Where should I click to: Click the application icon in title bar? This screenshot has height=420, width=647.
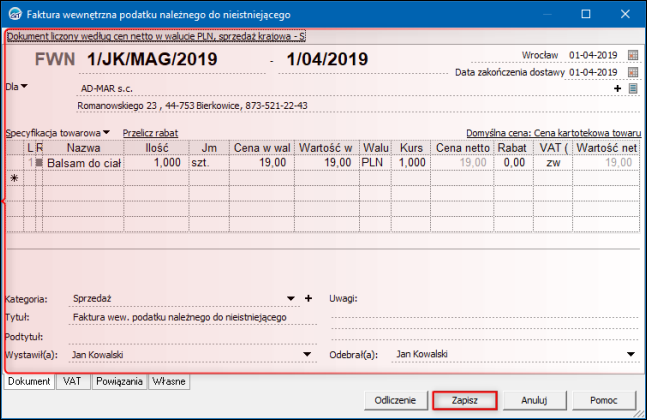coord(15,14)
